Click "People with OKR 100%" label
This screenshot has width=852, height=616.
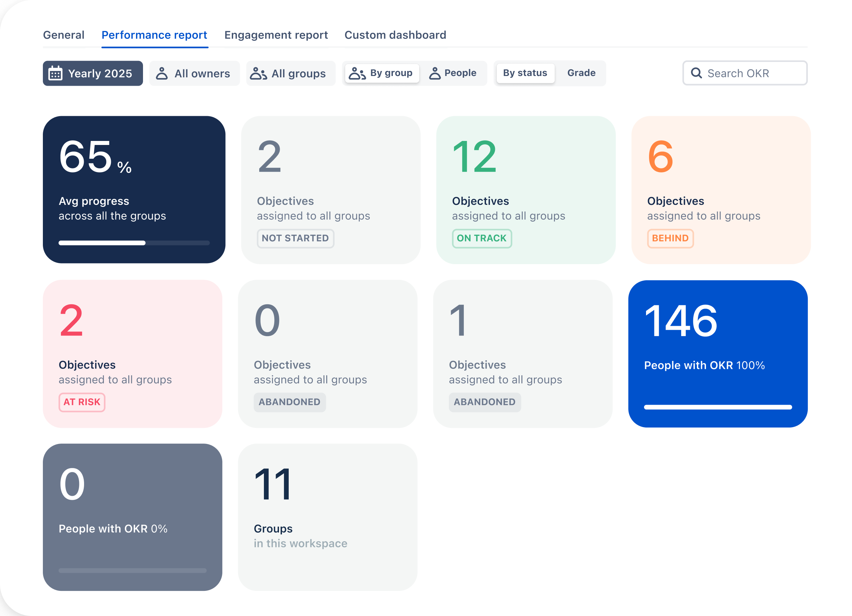(x=704, y=366)
